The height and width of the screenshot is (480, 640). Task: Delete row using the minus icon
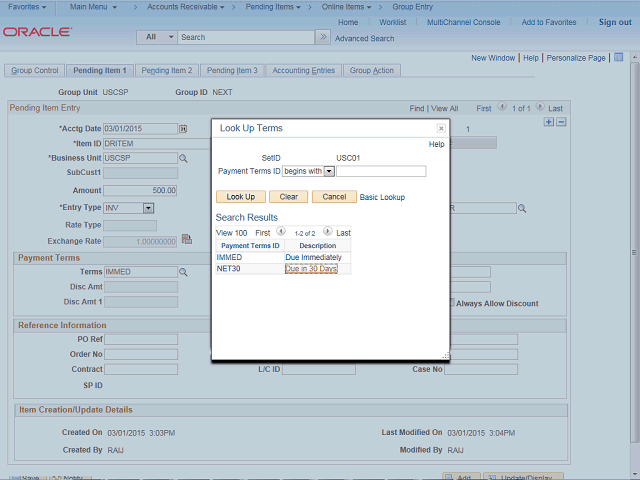(561, 122)
